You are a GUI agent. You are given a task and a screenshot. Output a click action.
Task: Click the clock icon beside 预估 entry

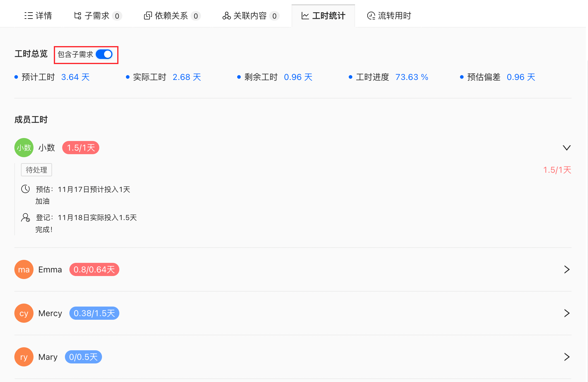tap(25, 189)
